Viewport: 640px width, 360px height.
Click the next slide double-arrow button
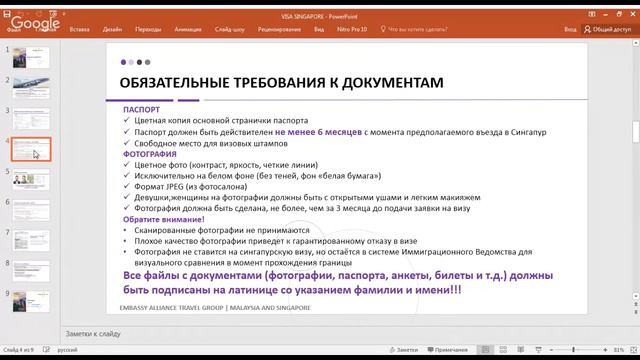[636, 311]
